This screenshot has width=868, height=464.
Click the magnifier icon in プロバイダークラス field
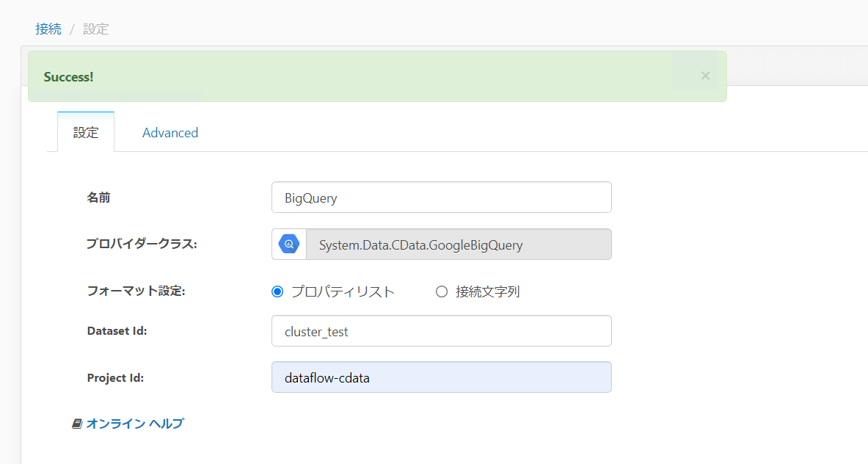pyautogui.click(x=288, y=244)
